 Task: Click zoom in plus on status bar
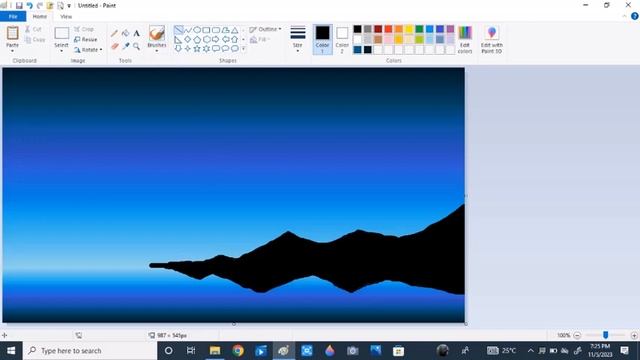tap(634, 336)
